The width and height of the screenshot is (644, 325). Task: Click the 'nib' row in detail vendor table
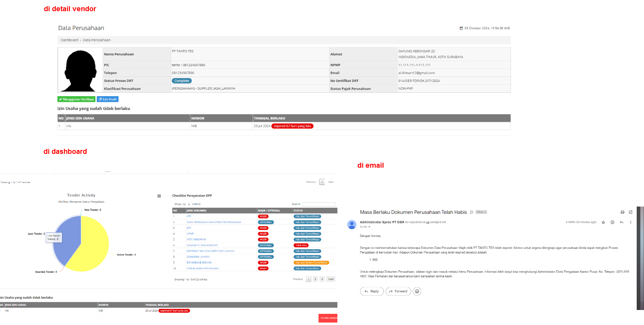pos(284,126)
